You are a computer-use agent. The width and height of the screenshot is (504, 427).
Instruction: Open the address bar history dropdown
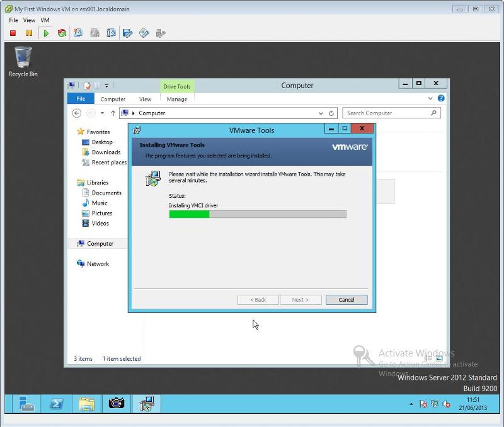pyautogui.click(x=321, y=113)
